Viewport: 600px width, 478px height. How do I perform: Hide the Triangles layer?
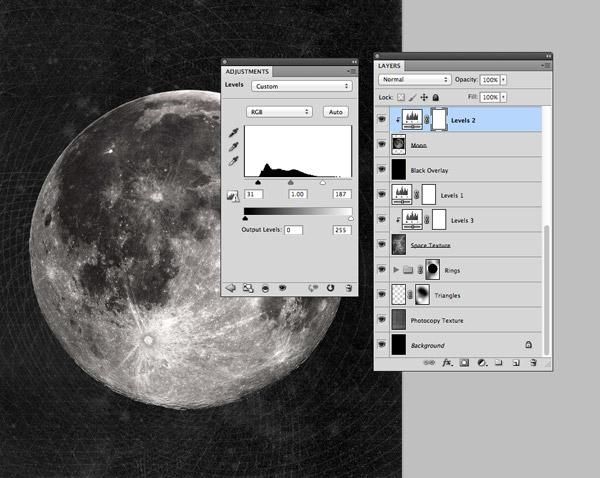pyautogui.click(x=382, y=294)
